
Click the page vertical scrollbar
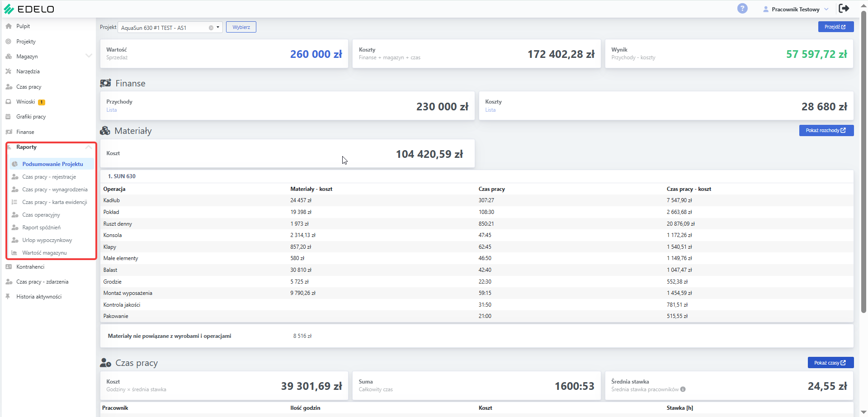[x=863, y=163]
